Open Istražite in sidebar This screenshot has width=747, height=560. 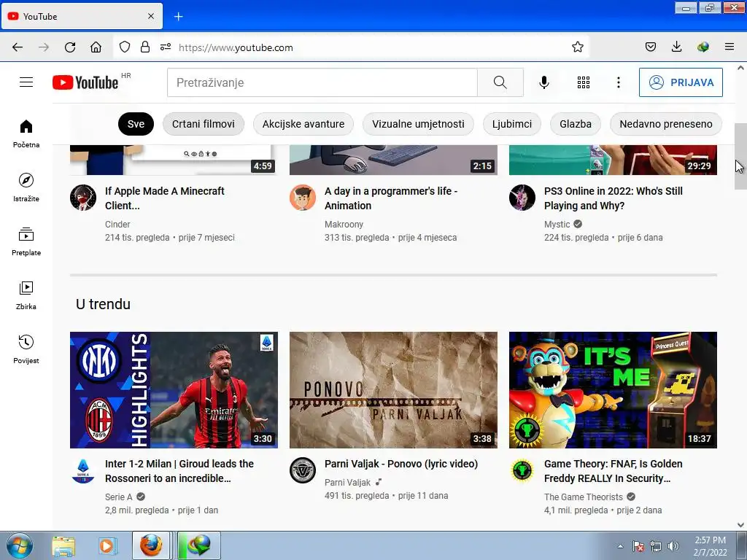coord(26,187)
